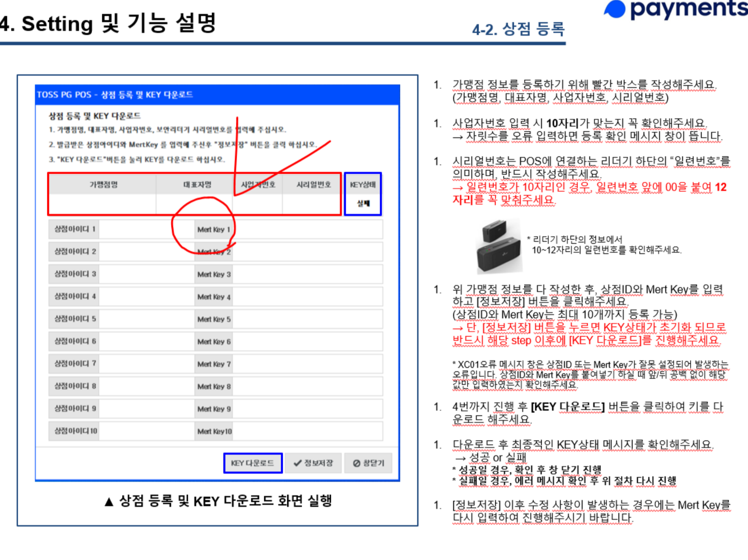Click the Mert Key10 label
Viewport: 748px width, 560px height.
(x=214, y=431)
